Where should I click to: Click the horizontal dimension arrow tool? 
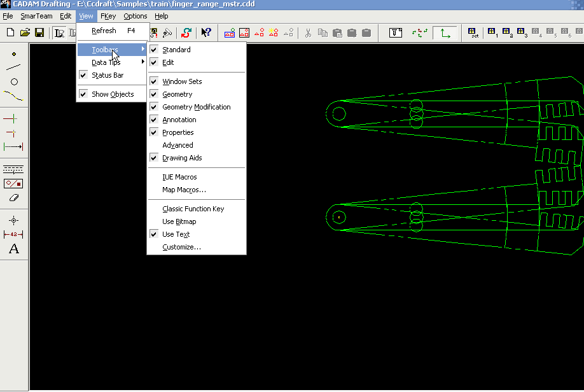point(13,147)
